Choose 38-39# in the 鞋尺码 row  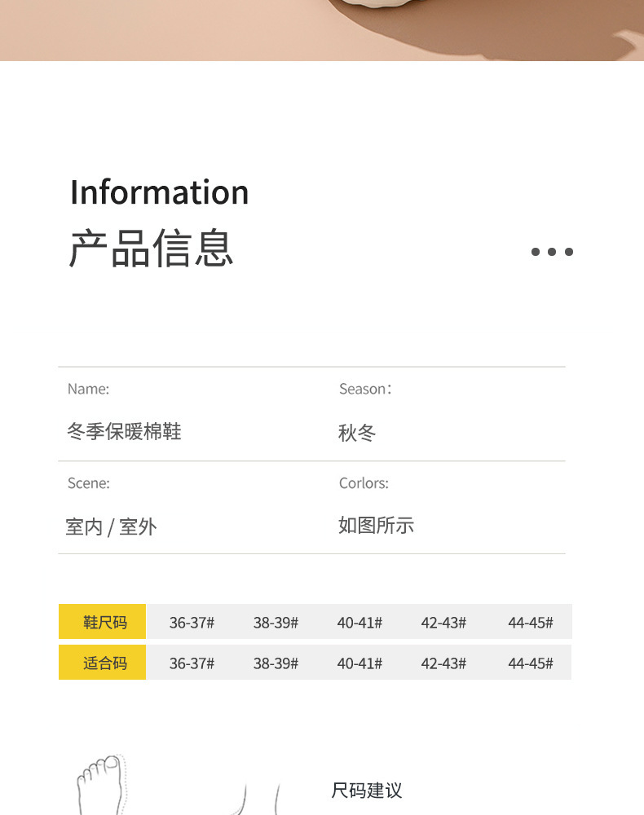[x=276, y=623]
